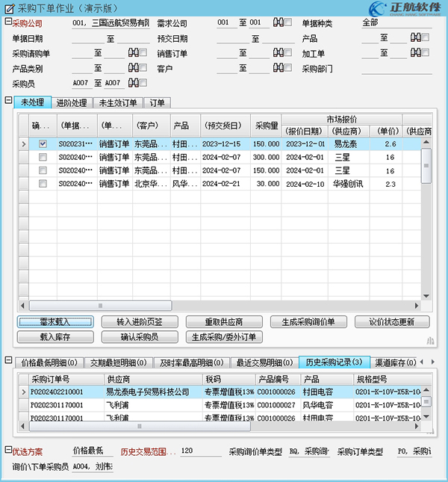Click the edit pencil icon in title bar
448x482 pixels.
pyautogui.click(x=9, y=8)
